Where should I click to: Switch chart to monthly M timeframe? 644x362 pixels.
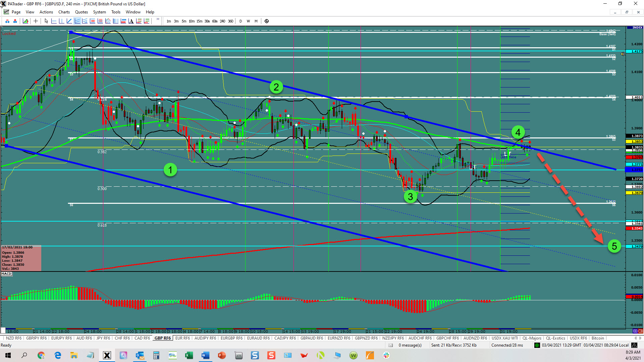point(256,21)
